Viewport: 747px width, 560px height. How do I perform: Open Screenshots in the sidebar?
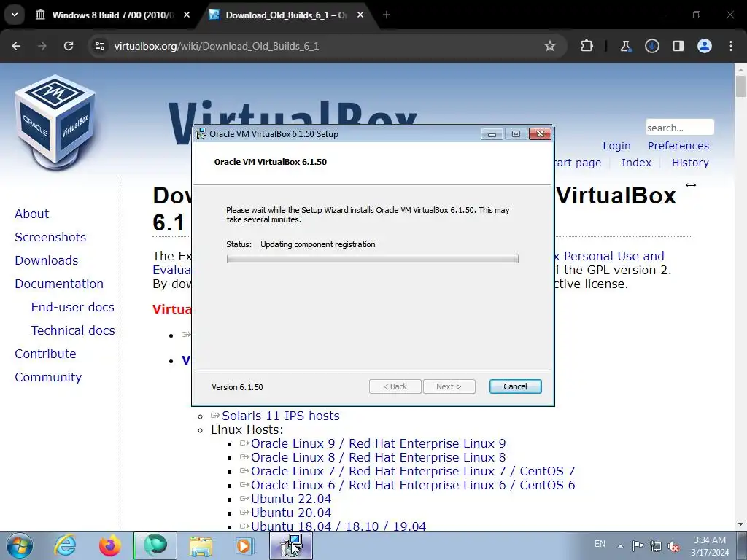(x=50, y=237)
